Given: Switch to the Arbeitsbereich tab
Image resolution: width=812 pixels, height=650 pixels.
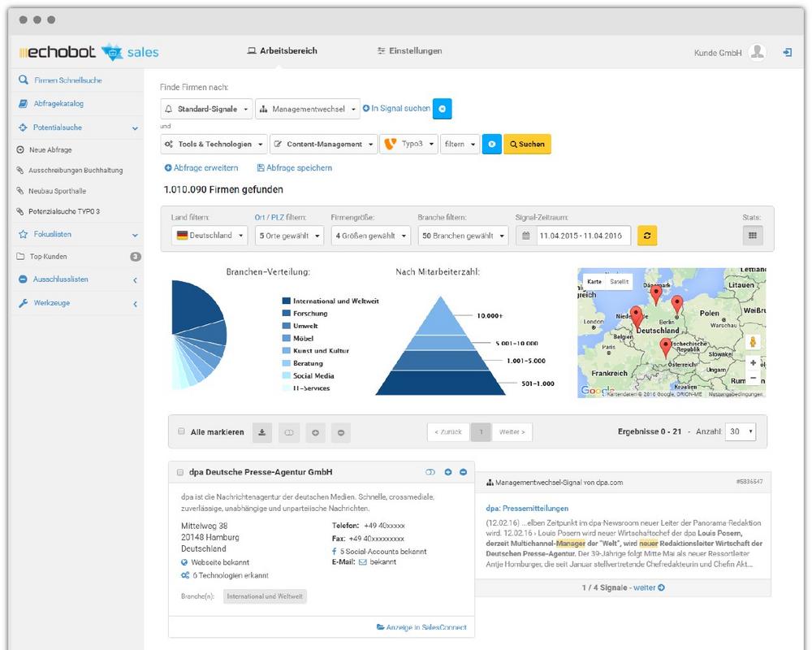Looking at the screenshot, I should 283,51.
